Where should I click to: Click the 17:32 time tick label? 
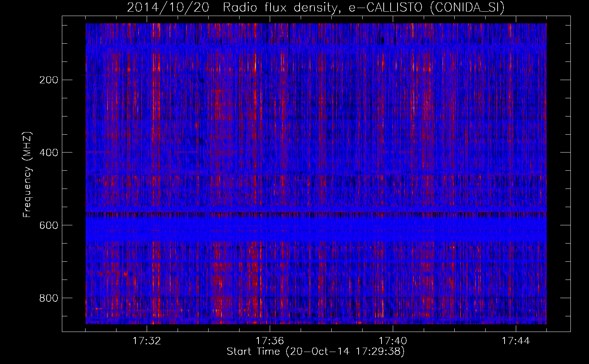(x=147, y=341)
